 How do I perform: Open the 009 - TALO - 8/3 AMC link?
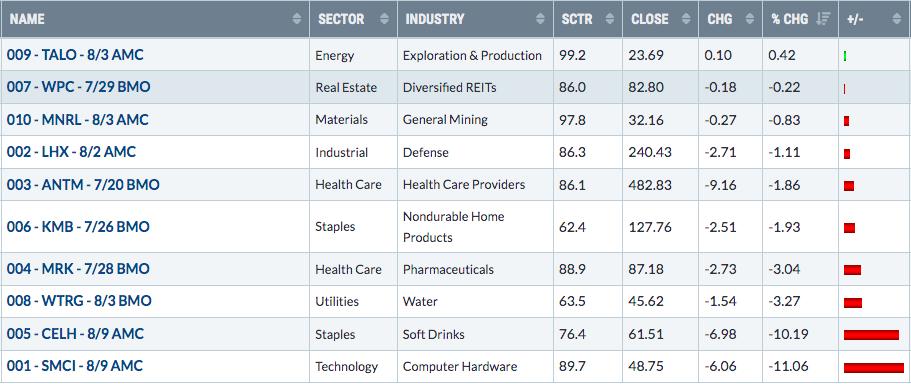pyautogui.click(x=75, y=55)
